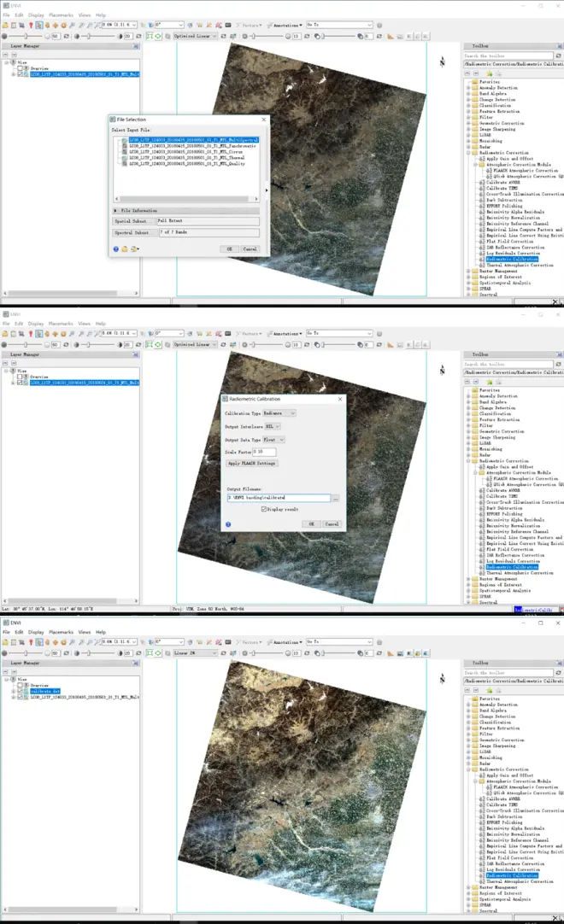Open the Annotations dropdown in top screenshot
Screen dimensions: 564x924
coord(285,26)
